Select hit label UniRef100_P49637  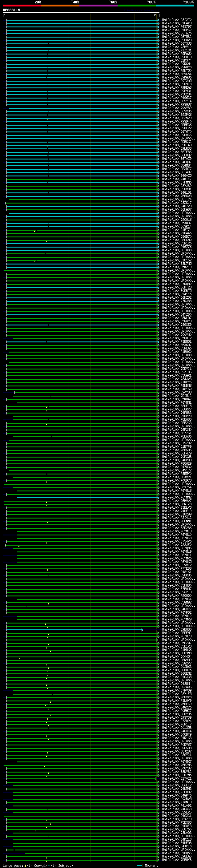point(177,98)
